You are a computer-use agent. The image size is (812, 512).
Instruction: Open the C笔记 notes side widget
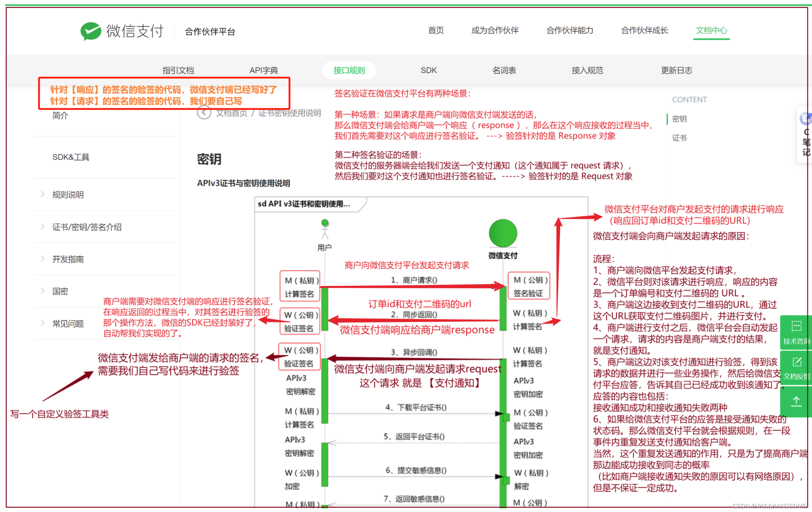[x=806, y=135]
